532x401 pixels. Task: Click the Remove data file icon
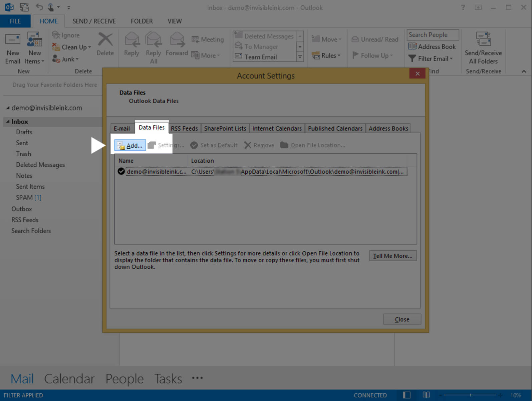[x=247, y=145]
